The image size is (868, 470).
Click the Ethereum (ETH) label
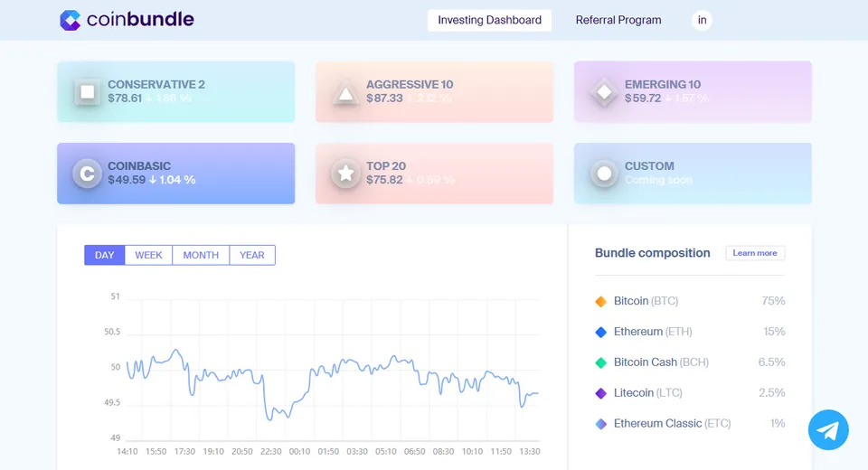653,332
